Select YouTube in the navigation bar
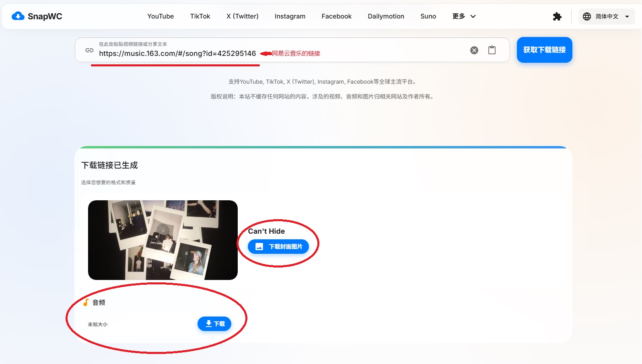This screenshot has width=642, height=364. [x=160, y=16]
